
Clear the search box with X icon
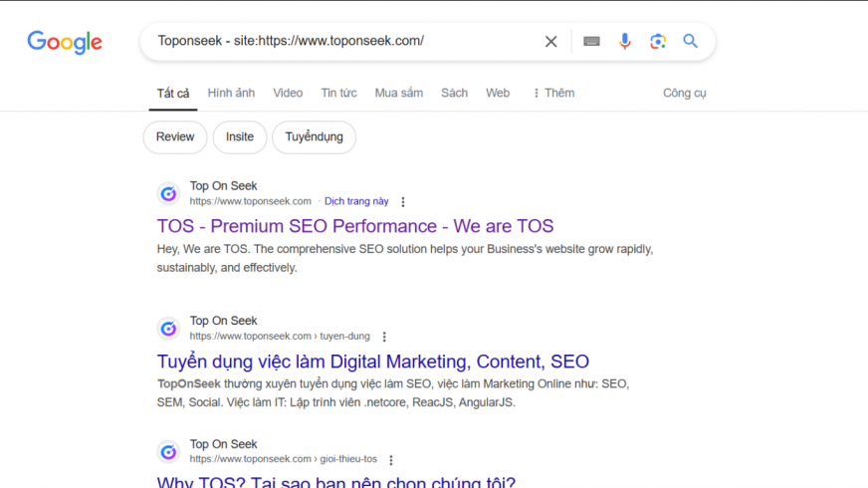click(x=550, y=42)
